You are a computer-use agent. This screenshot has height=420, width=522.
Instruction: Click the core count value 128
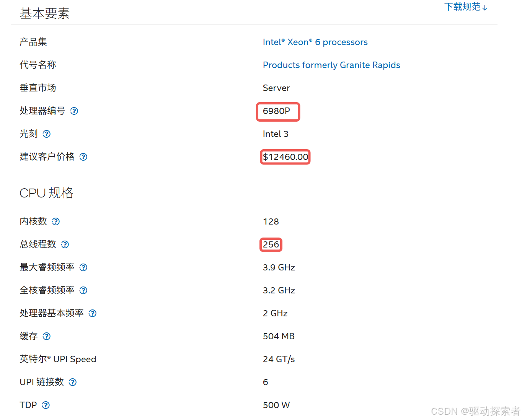(271, 221)
